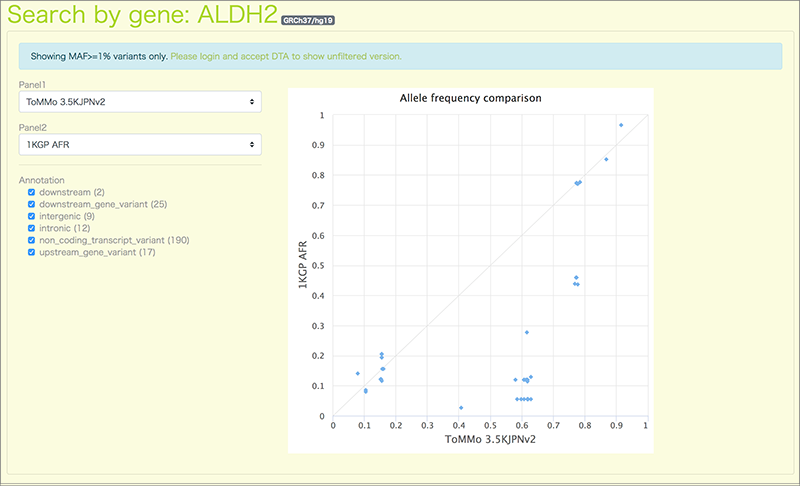800x486 pixels.
Task: Click the Allele frequency comparison chart title
Action: pos(470,99)
